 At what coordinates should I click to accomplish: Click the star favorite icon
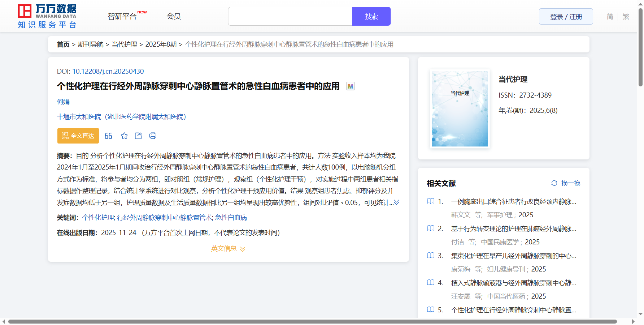[x=124, y=136]
